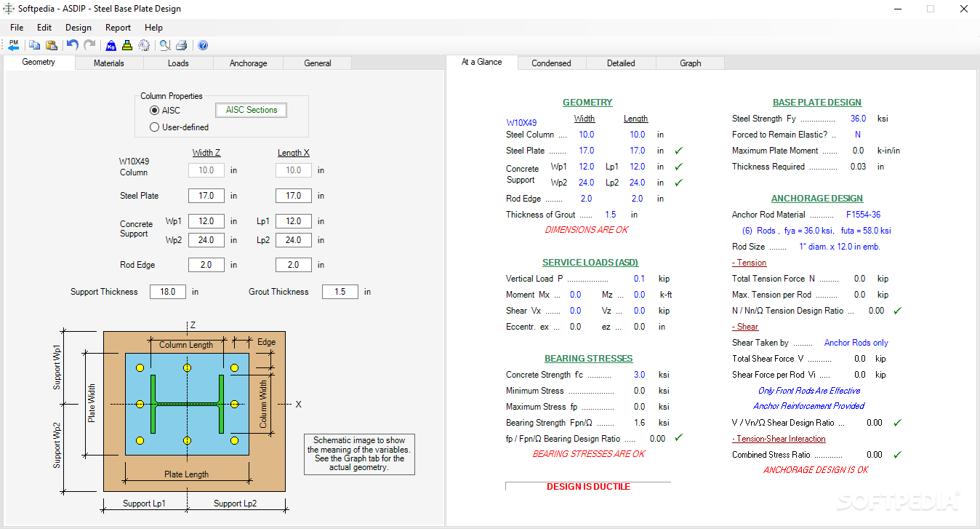The width and height of the screenshot is (980, 529).
Task: Click the AISC Sections button
Action: coord(252,110)
